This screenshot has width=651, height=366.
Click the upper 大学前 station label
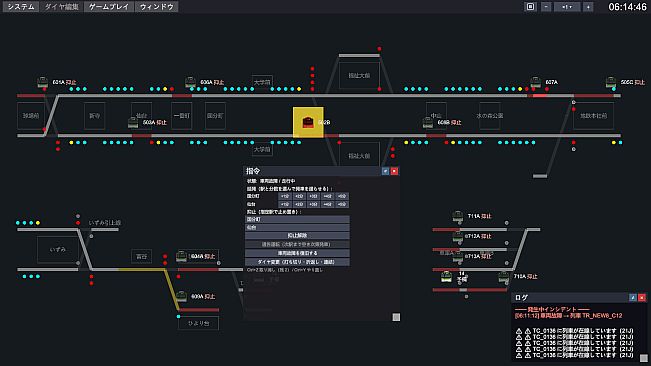[x=262, y=82]
